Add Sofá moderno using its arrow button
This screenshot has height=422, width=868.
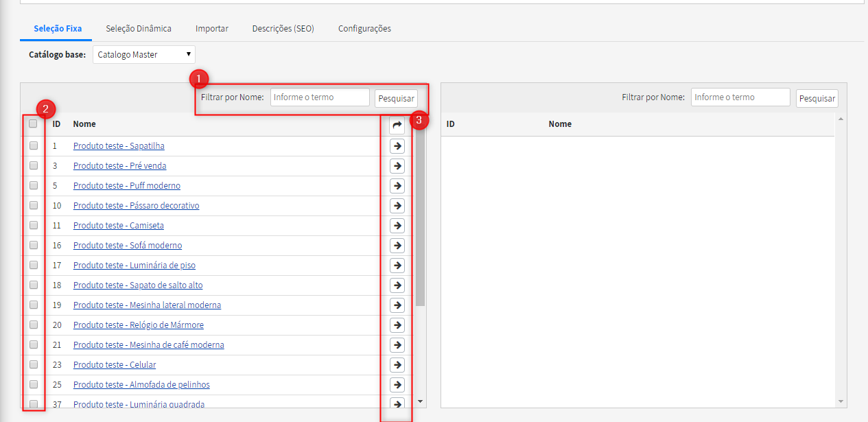pos(397,245)
